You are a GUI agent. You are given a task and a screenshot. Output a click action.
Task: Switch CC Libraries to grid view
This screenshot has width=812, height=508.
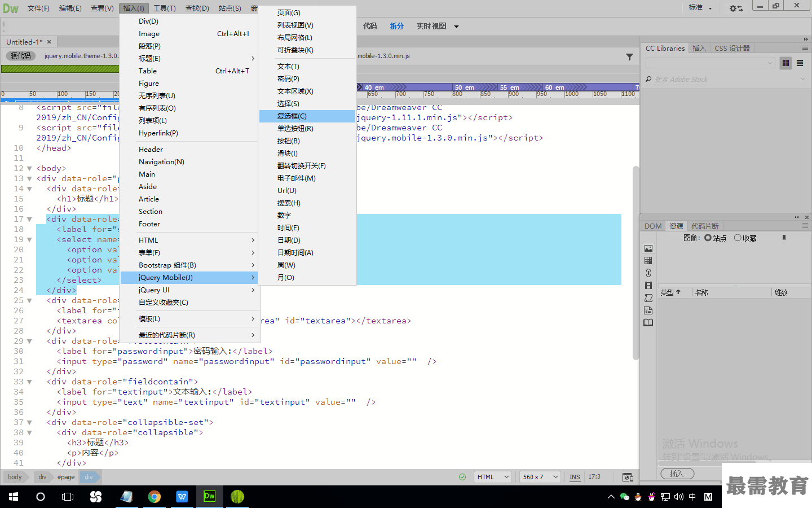click(785, 63)
